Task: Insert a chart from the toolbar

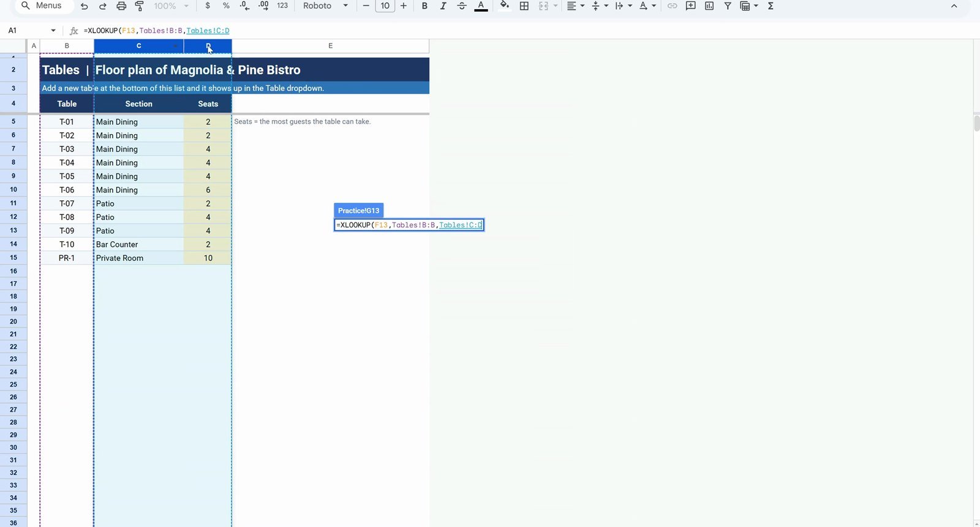Action: coord(709,6)
